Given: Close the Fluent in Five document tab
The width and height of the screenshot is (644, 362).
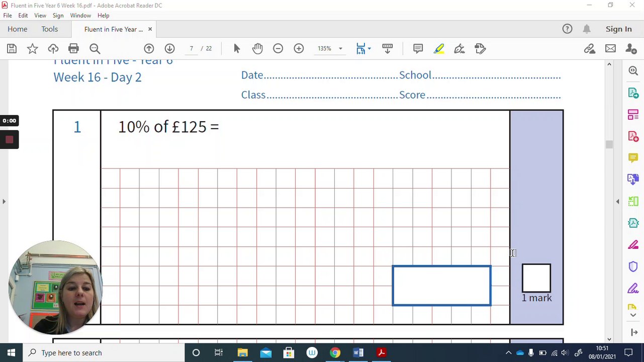Looking at the screenshot, I should (x=150, y=29).
